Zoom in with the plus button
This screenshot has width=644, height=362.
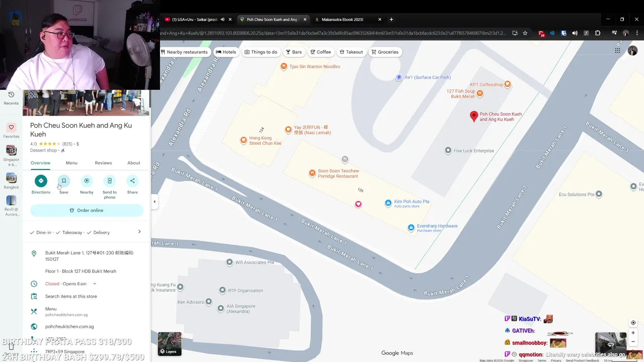(633, 333)
